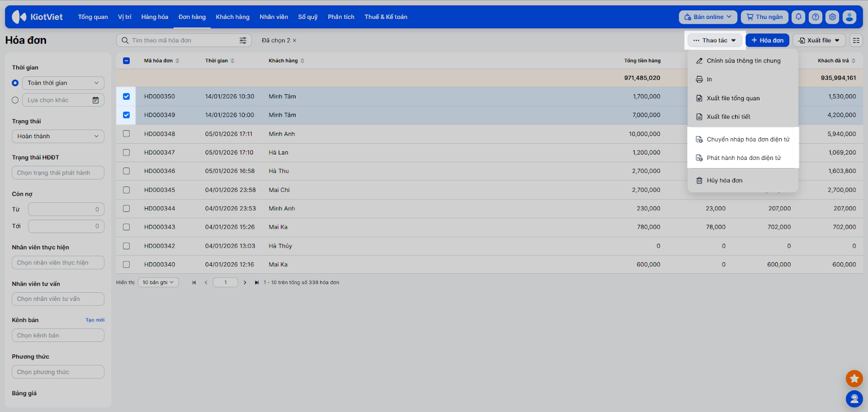Create a new invoice with 'Hóa đơn'
This screenshot has height=412, width=868.
[x=768, y=41]
